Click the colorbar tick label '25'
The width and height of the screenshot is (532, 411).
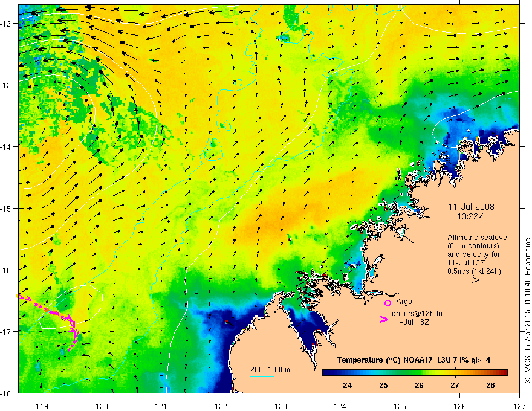click(x=383, y=385)
